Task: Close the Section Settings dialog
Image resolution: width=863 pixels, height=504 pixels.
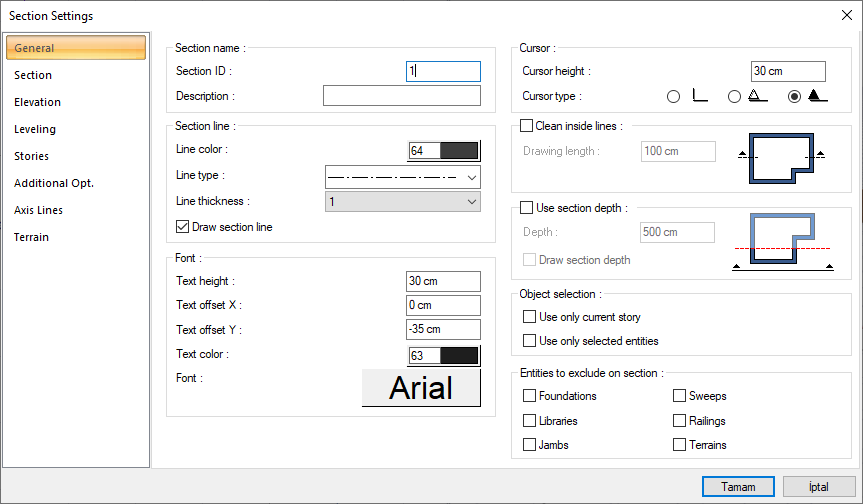Action: 846,14
